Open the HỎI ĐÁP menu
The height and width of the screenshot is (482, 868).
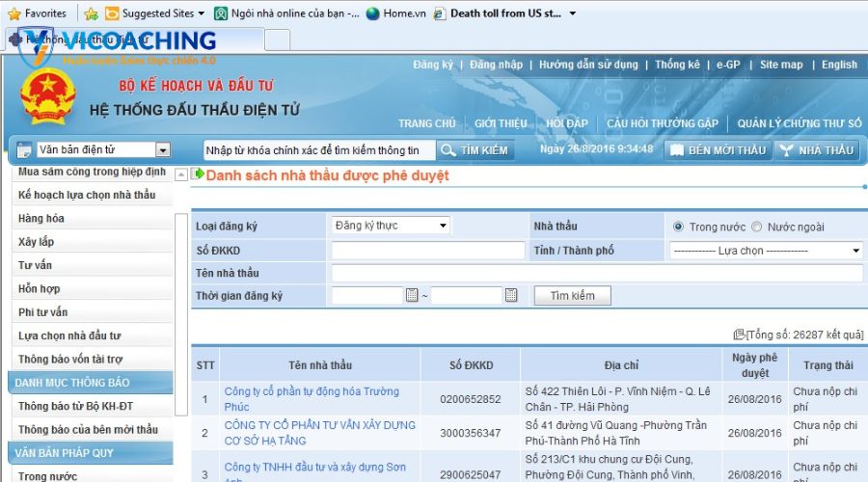pos(567,123)
